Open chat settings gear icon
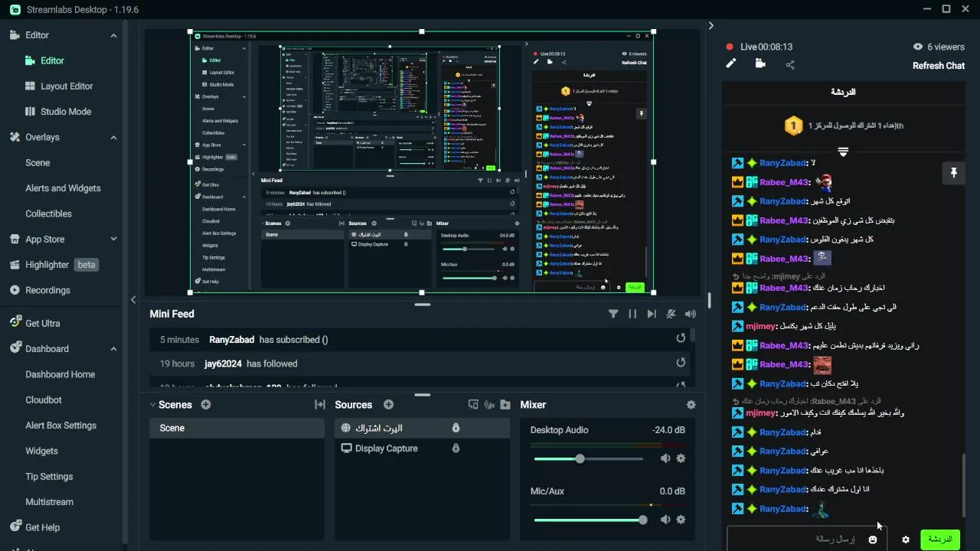 tap(906, 540)
